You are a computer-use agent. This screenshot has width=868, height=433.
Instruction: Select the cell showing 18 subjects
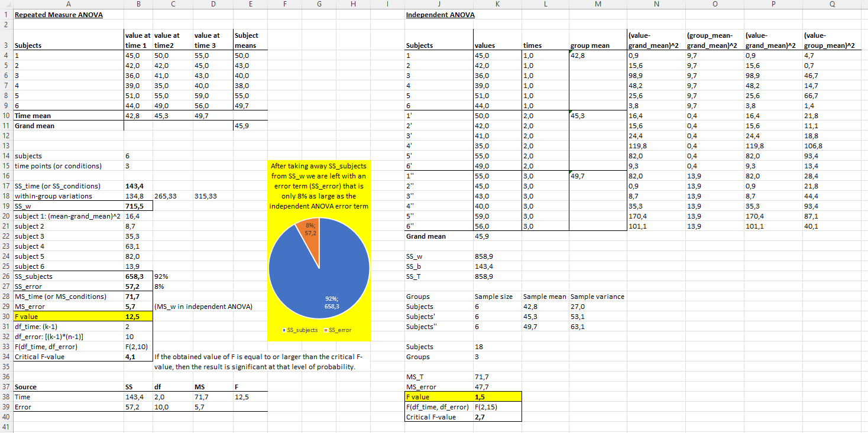(x=497, y=347)
